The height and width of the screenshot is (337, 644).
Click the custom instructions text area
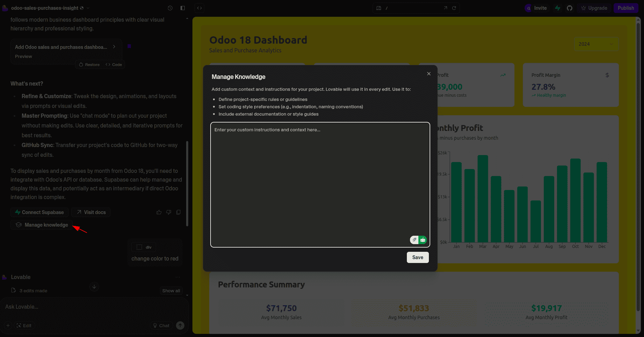tap(320, 185)
